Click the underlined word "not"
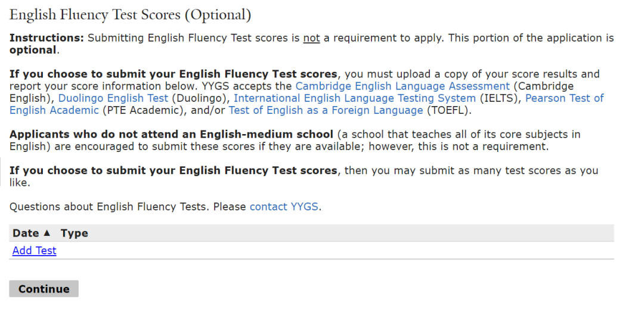 pyautogui.click(x=311, y=38)
